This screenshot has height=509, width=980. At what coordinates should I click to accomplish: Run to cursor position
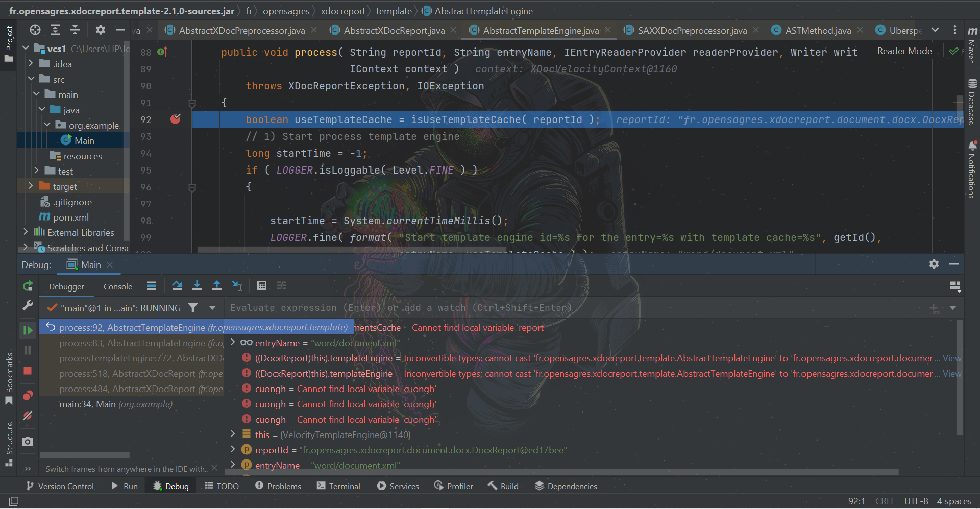(237, 286)
